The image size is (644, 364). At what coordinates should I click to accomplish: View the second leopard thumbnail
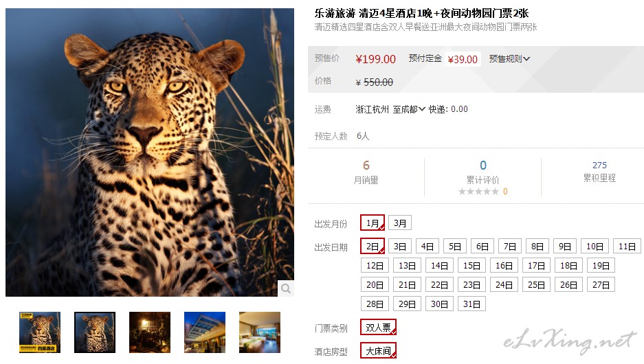tap(95, 332)
